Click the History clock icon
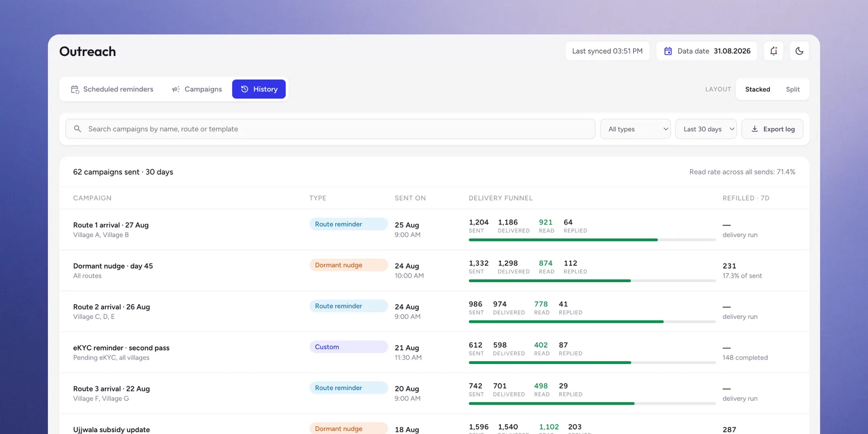The width and height of the screenshot is (868, 434). point(245,89)
